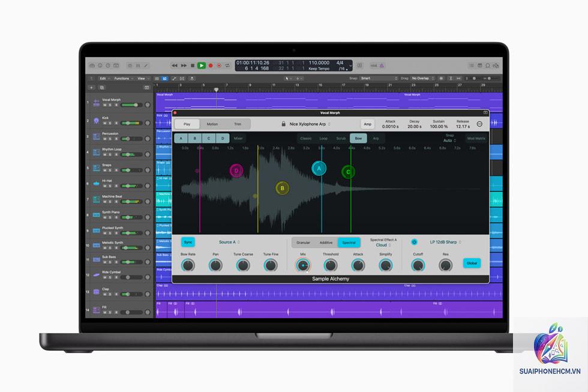Open the Snap Smart dropdown
The height and width of the screenshot is (392, 588).
pyautogui.click(x=379, y=79)
